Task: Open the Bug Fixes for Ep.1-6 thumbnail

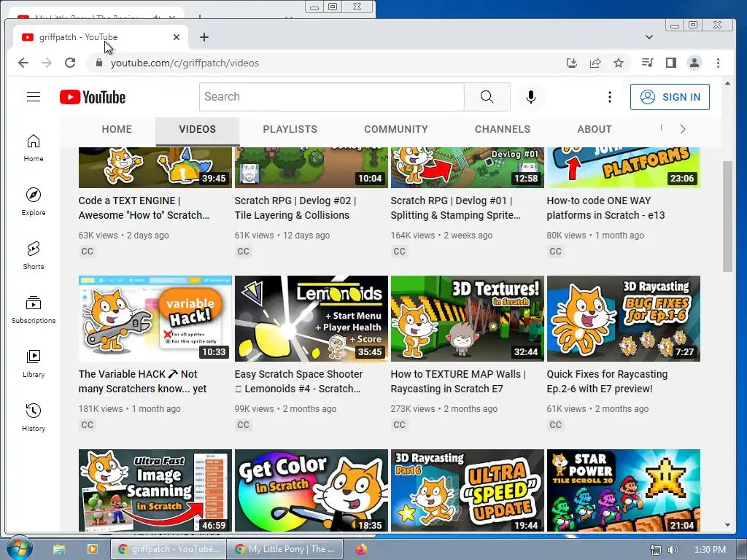Action: (624, 319)
